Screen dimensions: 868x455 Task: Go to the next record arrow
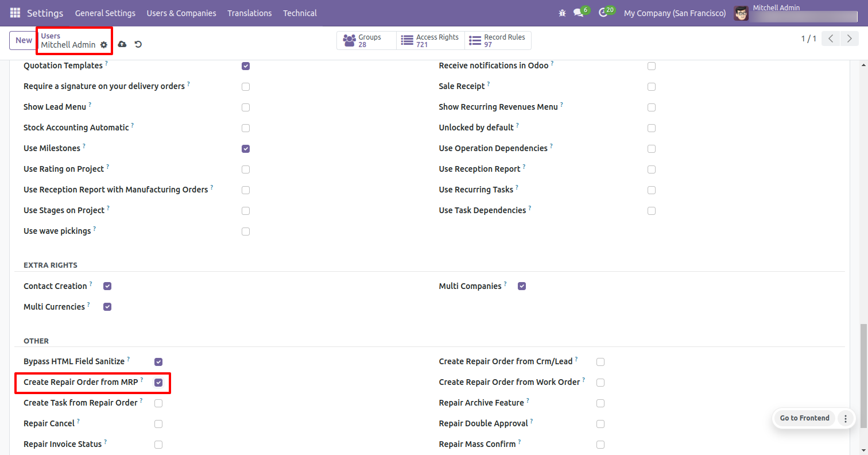[848, 39]
